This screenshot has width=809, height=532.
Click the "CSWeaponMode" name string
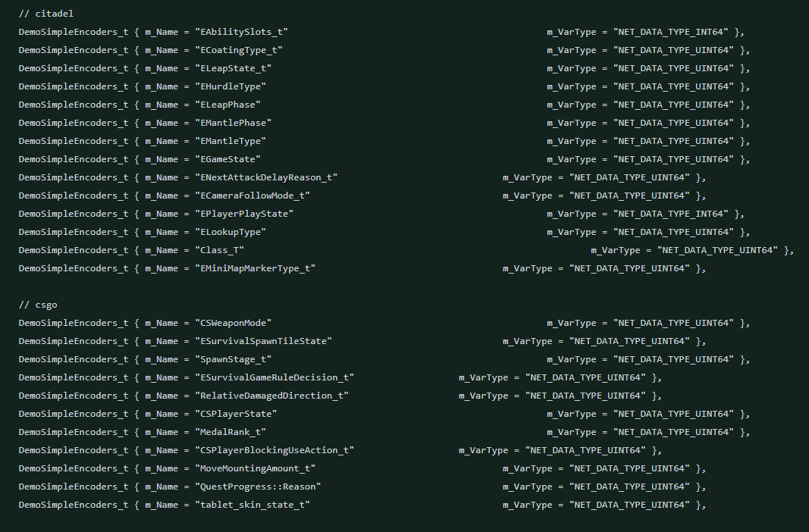[233, 323]
